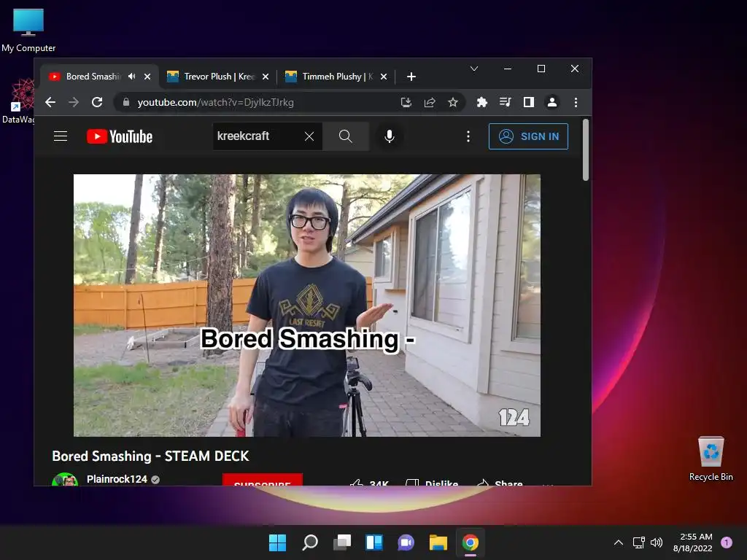Open Task View on the taskbar
This screenshot has height=560, width=747.
pos(342,542)
